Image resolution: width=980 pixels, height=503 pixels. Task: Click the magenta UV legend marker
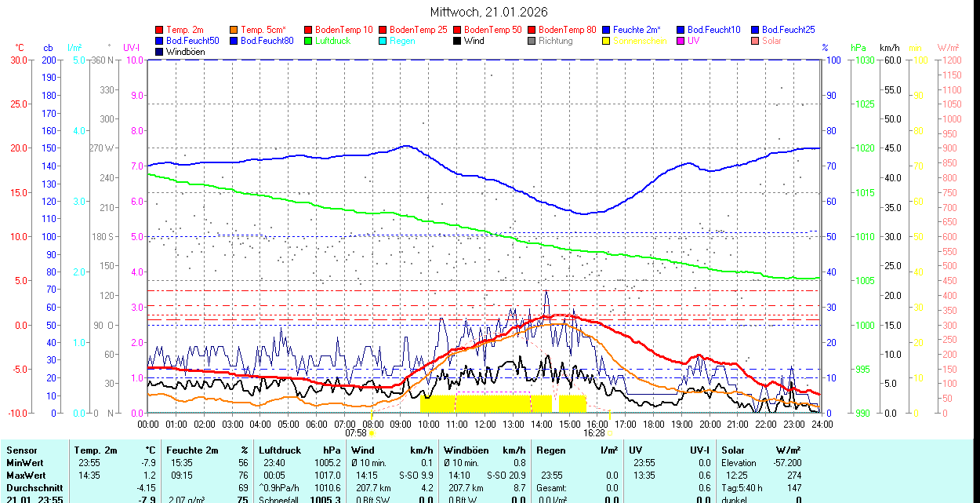click(681, 41)
